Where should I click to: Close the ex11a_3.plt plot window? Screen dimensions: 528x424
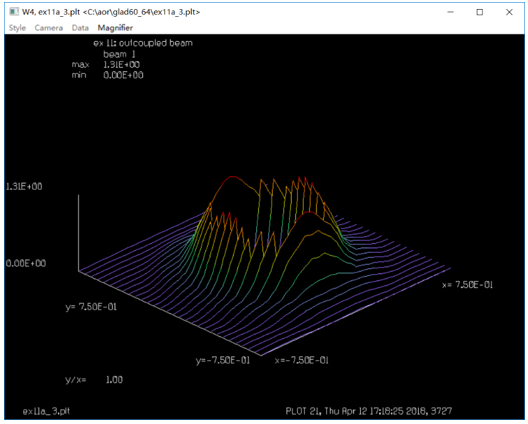coord(509,12)
